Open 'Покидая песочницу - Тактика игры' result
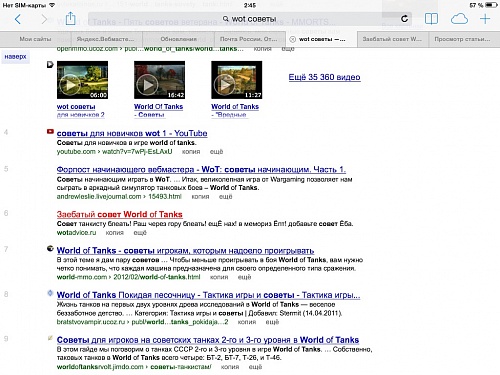The width and height of the screenshot is (500, 375). [208, 295]
